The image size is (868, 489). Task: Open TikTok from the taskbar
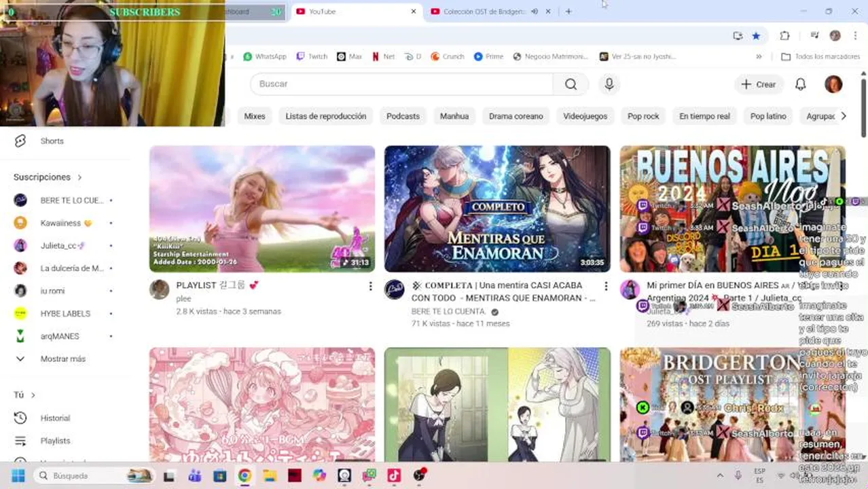tap(394, 475)
